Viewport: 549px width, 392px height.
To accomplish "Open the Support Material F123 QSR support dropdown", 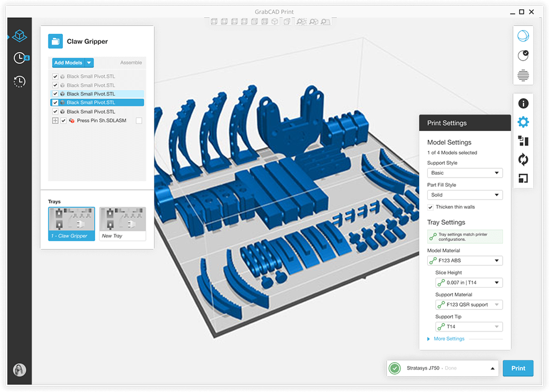I will 469,304.
